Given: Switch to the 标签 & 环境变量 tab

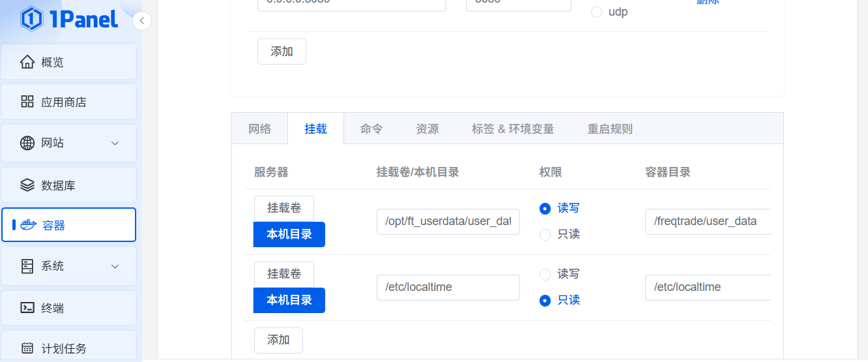Looking at the screenshot, I should (x=512, y=128).
